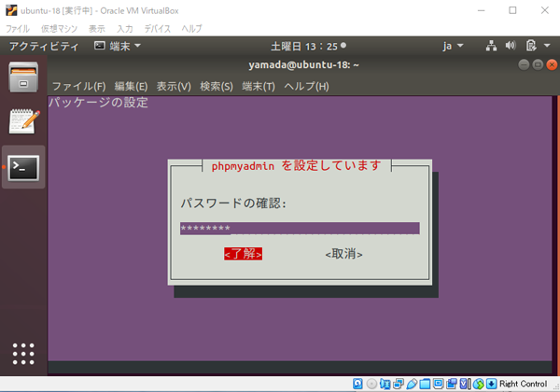Click the Terminal icon in dock
Viewport: 560px width, 392px height.
click(23, 168)
